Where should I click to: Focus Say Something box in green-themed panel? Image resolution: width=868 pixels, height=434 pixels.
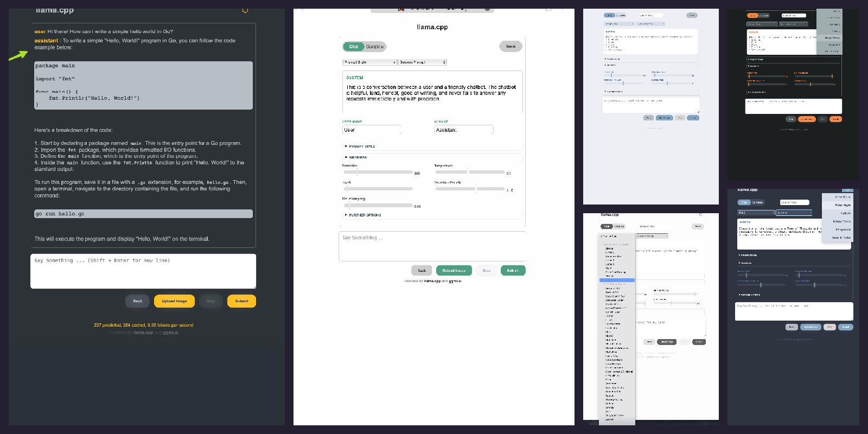[432, 246]
